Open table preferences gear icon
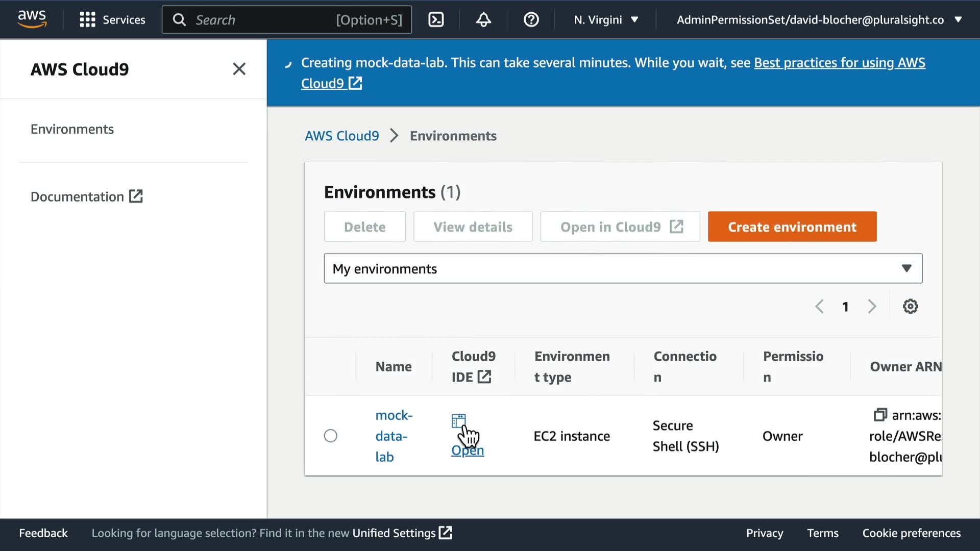Viewport: 980px width, 551px height. tap(910, 307)
